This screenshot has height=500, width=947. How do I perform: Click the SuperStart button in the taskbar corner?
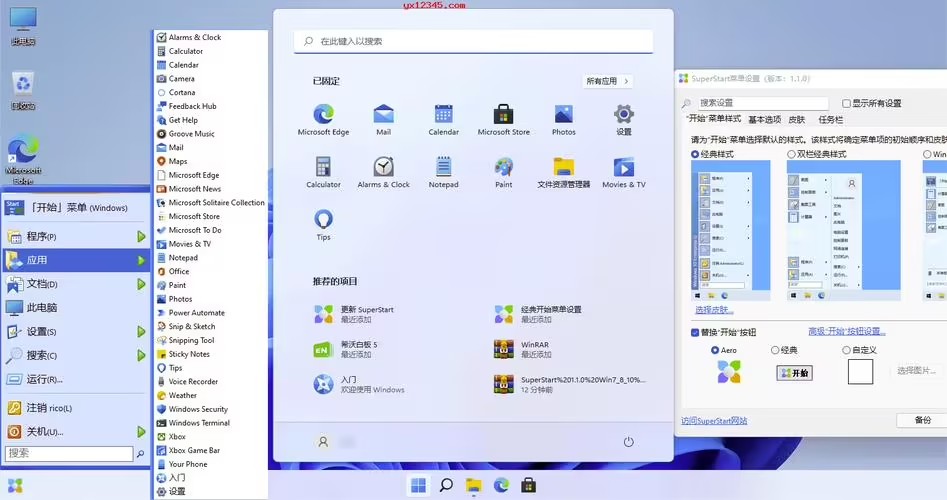tap(15, 486)
